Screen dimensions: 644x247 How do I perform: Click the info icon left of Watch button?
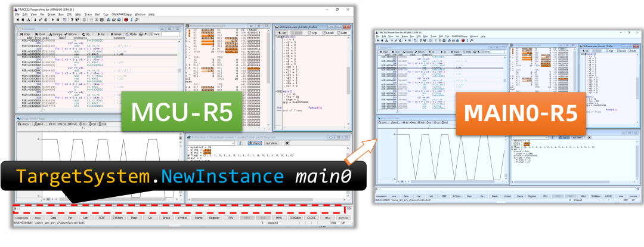240,143
